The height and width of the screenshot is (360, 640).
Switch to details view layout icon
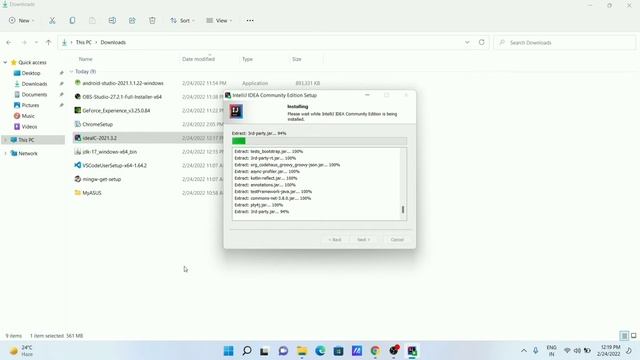tap(624, 336)
